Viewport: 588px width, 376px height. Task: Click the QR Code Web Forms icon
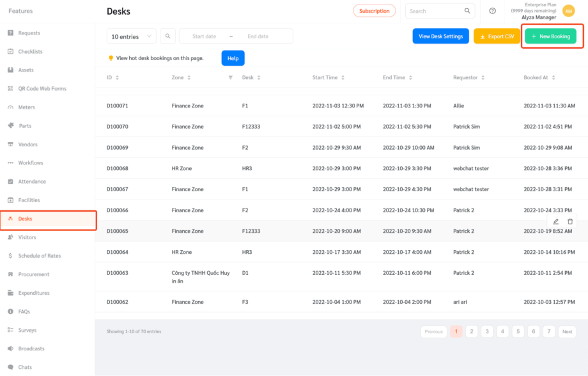point(10,88)
